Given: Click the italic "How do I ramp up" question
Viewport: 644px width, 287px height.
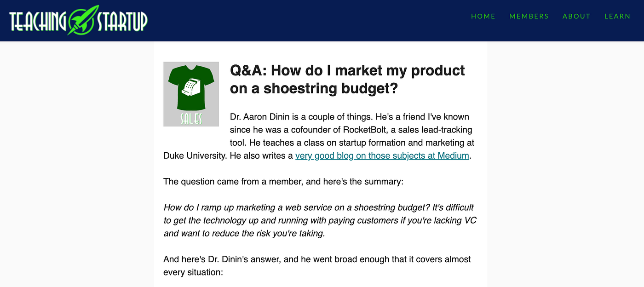Looking at the screenshot, I should click(x=318, y=207).
